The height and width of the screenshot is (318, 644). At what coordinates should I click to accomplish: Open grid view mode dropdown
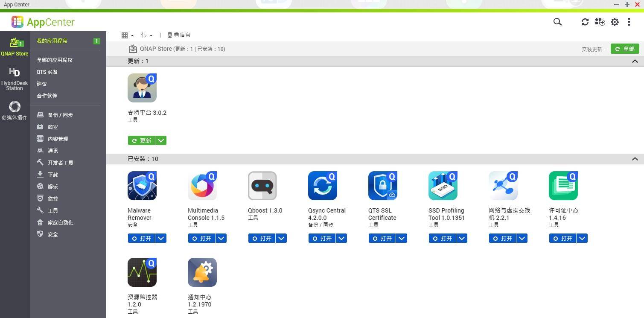point(128,35)
